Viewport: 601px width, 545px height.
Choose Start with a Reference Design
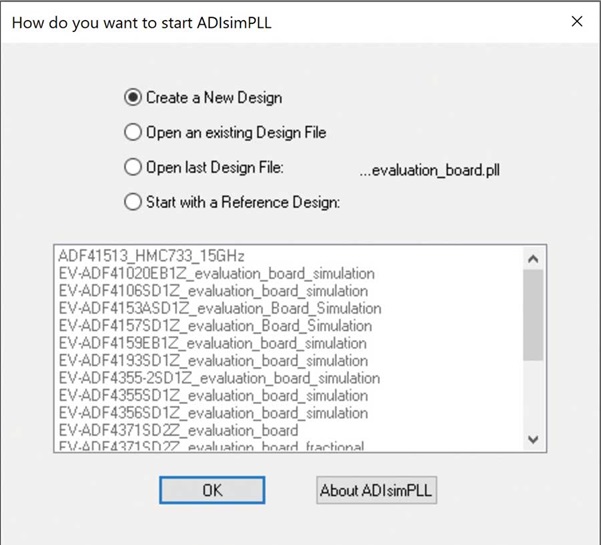coord(133,202)
